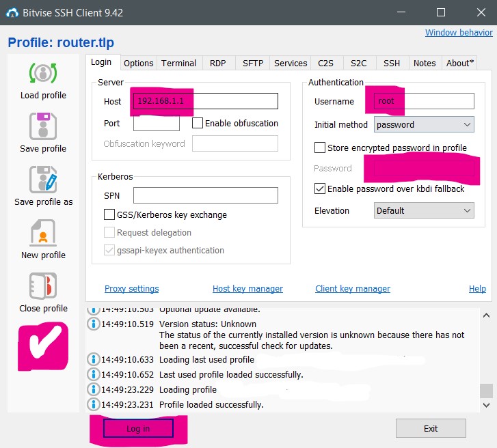Image resolution: width=497 pixels, height=448 pixels.
Task: Click the SPN input field
Action: (206, 195)
